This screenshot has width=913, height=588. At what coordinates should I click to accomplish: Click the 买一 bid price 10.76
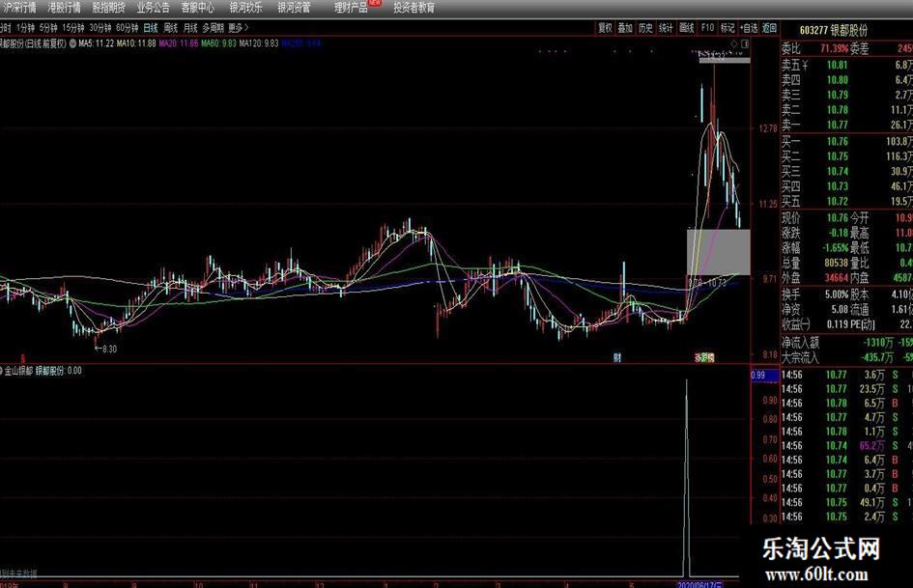point(838,142)
